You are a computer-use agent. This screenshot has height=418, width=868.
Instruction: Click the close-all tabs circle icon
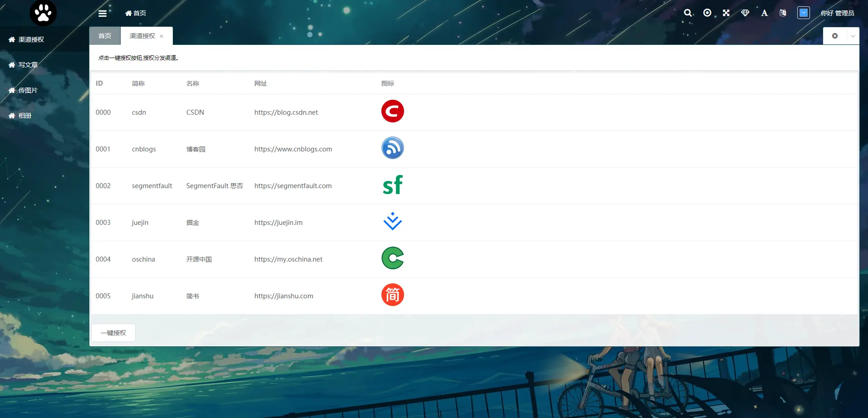pyautogui.click(x=835, y=36)
